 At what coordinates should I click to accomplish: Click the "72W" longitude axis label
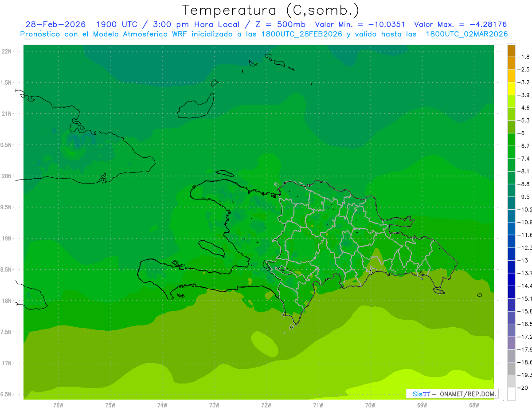(266, 405)
